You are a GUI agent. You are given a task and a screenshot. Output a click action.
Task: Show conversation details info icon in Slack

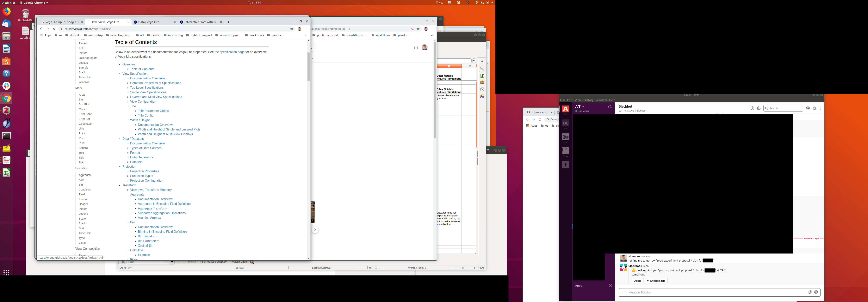pos(752,108)
